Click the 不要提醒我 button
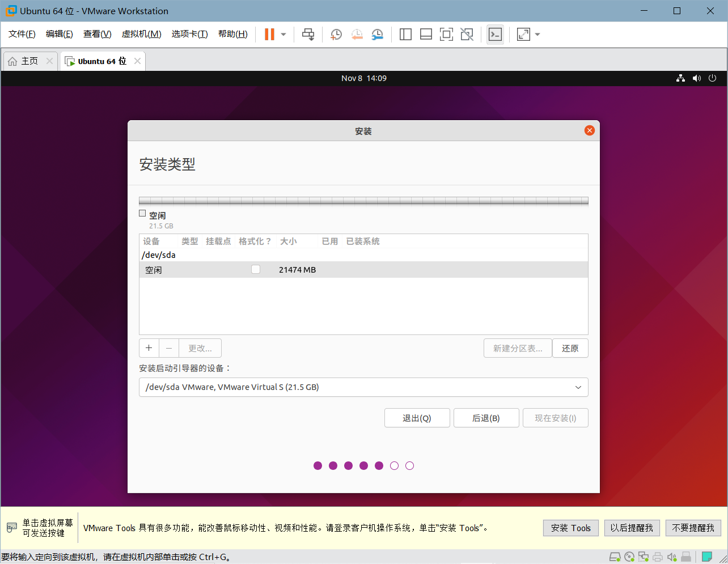This screenshot has height=564, width=728. pyautogui.click(x=693, y=528)
